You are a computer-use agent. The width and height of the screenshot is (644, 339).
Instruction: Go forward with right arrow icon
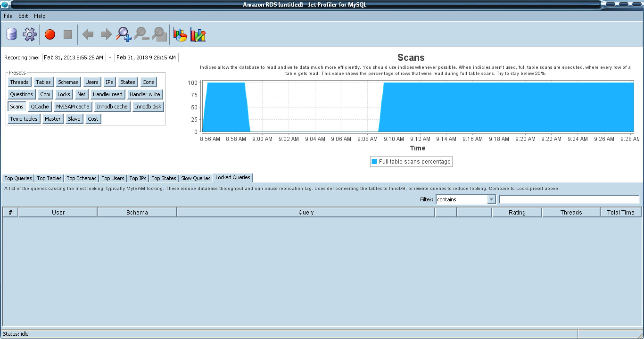click(106, 34)
